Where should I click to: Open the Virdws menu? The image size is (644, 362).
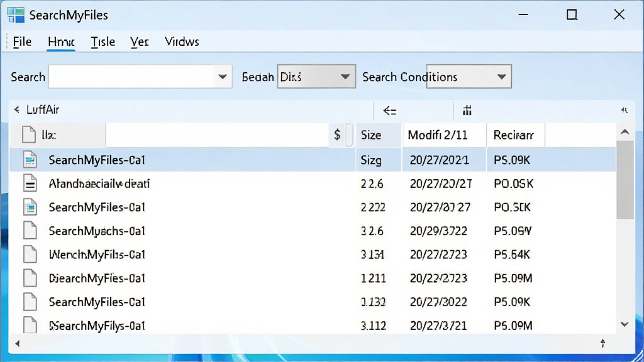pos(182,42)
